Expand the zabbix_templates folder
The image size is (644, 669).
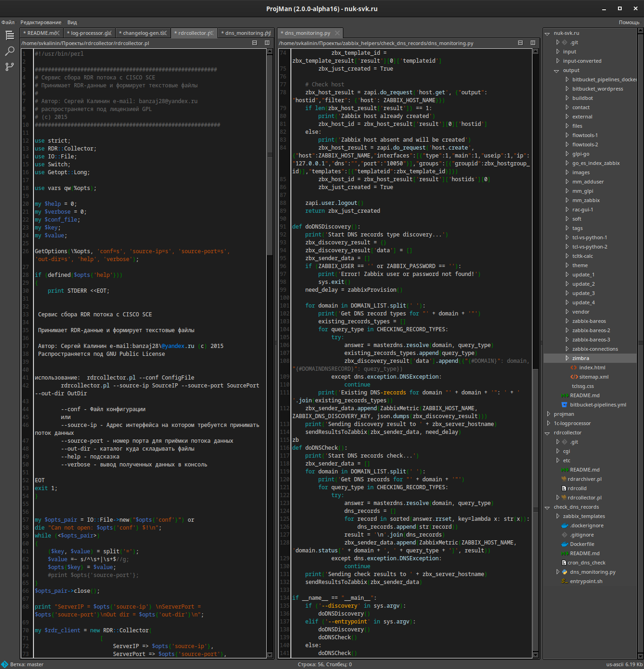(x=558, y=516)
